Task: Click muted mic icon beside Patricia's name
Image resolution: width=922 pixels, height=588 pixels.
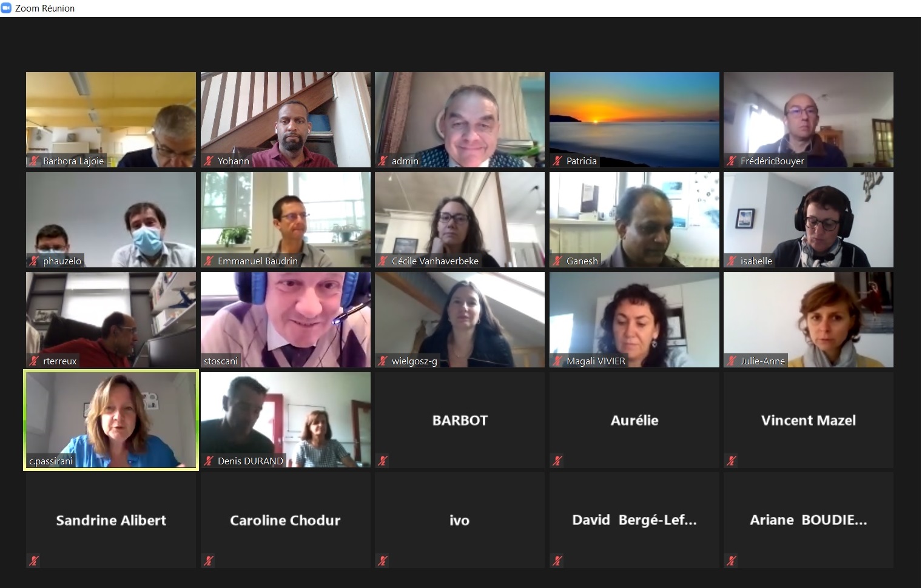Action: coord(557,161)
